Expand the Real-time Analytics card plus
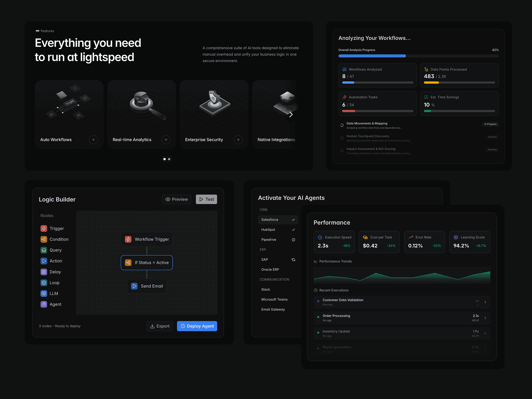 pos(166,140)
